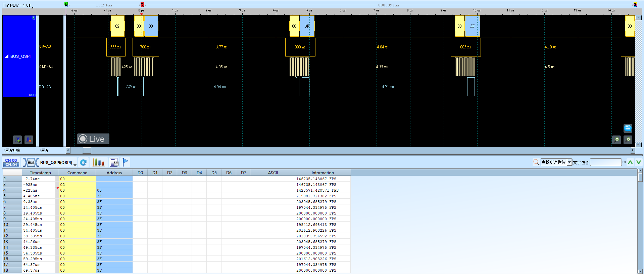Viewport: 644px width, 274px height.
Task: Toggle the Live recording button
Action: 93,139
